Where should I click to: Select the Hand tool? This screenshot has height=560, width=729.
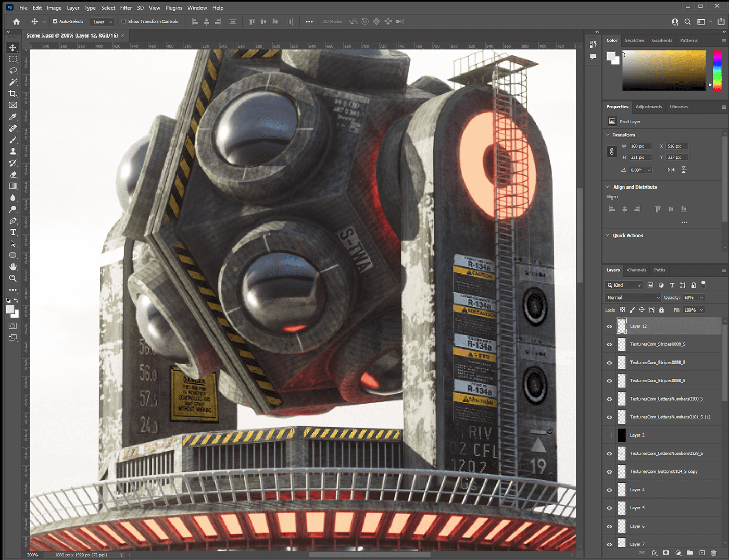pyautogui.click(x=13, y=267)
